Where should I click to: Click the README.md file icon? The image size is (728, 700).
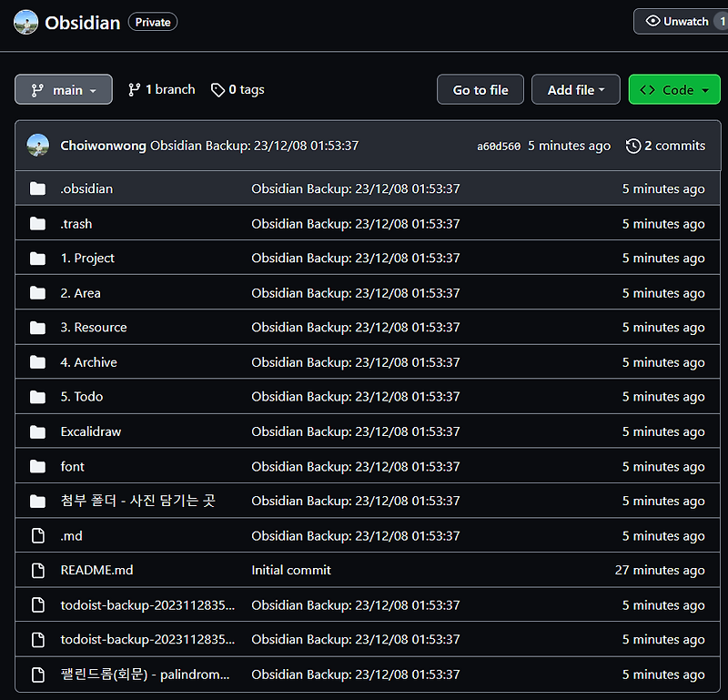tap(37, 570)
